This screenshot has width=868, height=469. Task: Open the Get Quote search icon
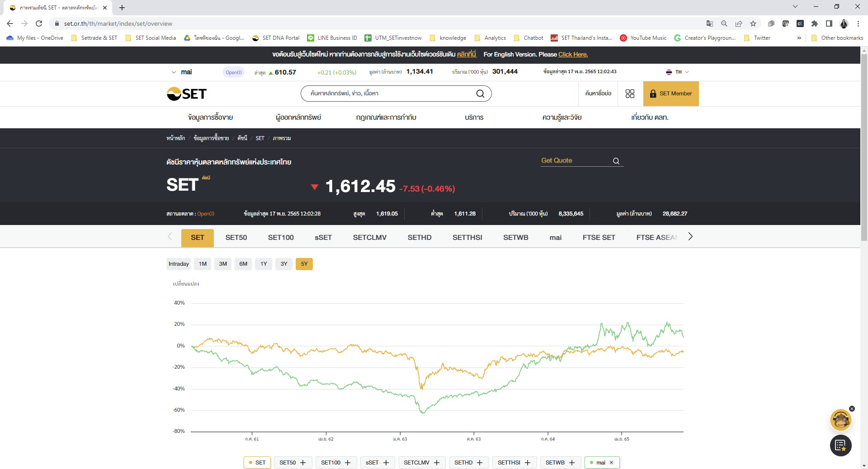[616, 161]
